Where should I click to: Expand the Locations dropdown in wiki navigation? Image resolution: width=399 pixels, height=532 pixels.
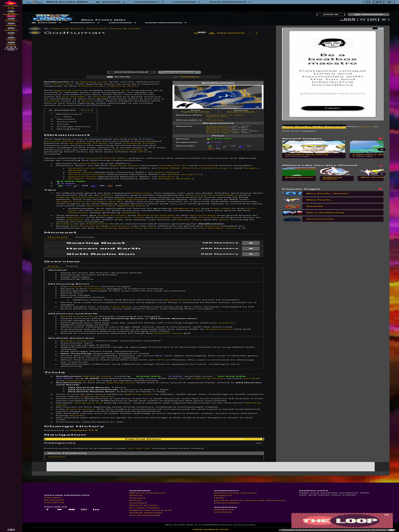(x=122, y=23)
